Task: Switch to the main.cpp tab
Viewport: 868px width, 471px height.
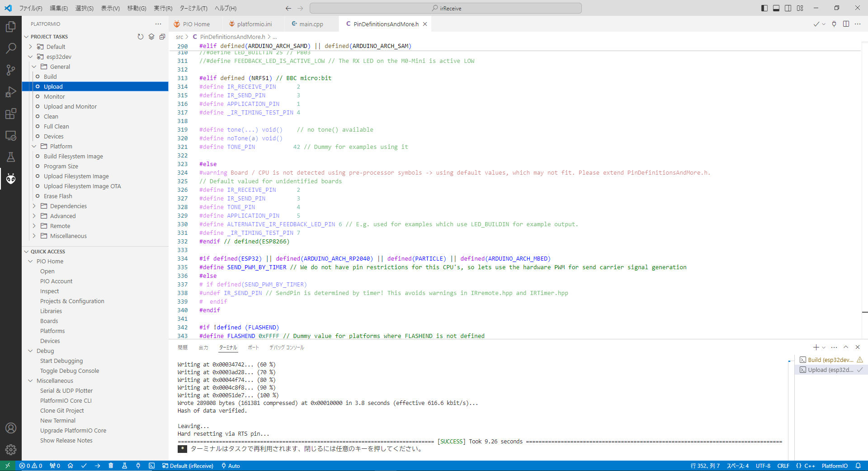Action: point(311,24)
